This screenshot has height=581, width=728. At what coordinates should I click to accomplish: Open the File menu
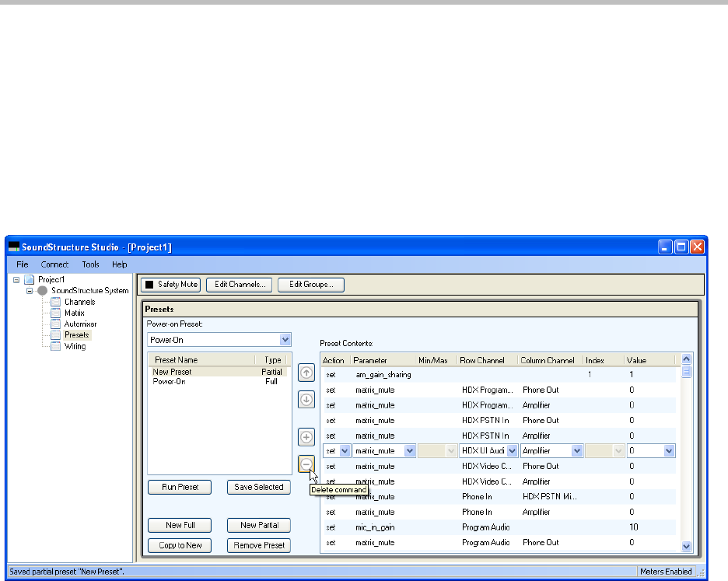[x=23, y=264]
